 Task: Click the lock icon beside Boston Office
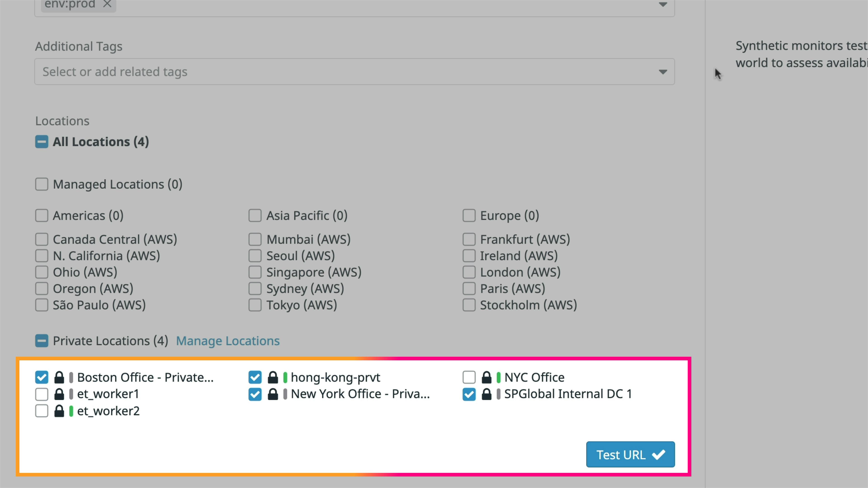click(x=59, y=378)
